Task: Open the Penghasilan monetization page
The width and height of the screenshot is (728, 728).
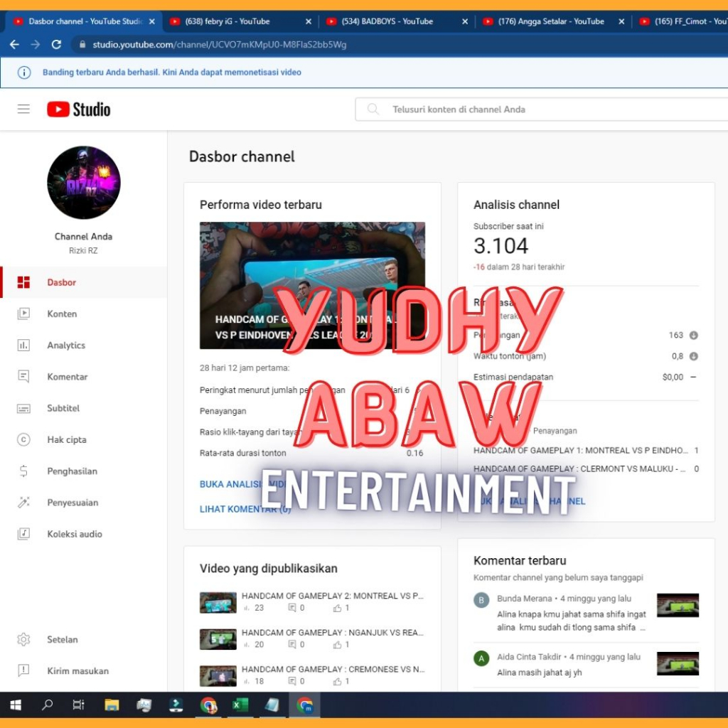Action: pyautogui.click(x=72, y=471)
